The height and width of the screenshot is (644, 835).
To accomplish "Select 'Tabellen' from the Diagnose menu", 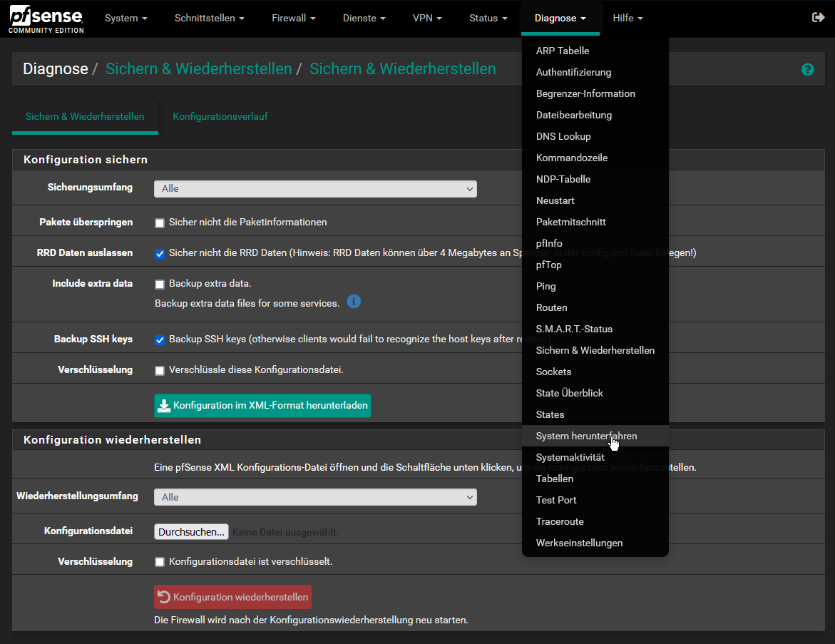I will pos(595,479).
